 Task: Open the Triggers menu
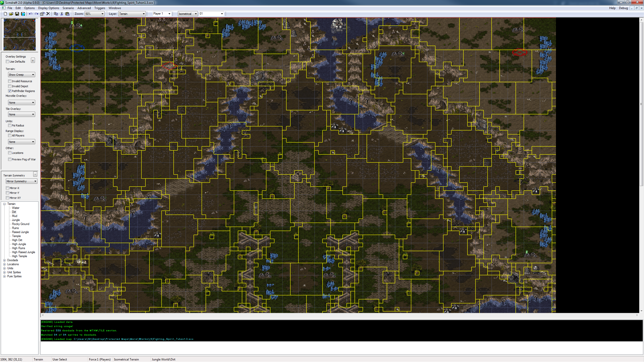click(x=100, y=8)
